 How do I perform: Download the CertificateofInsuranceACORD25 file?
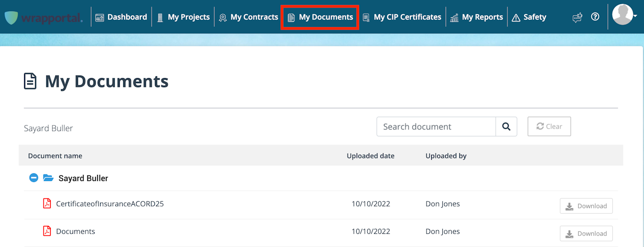[586, 206]
